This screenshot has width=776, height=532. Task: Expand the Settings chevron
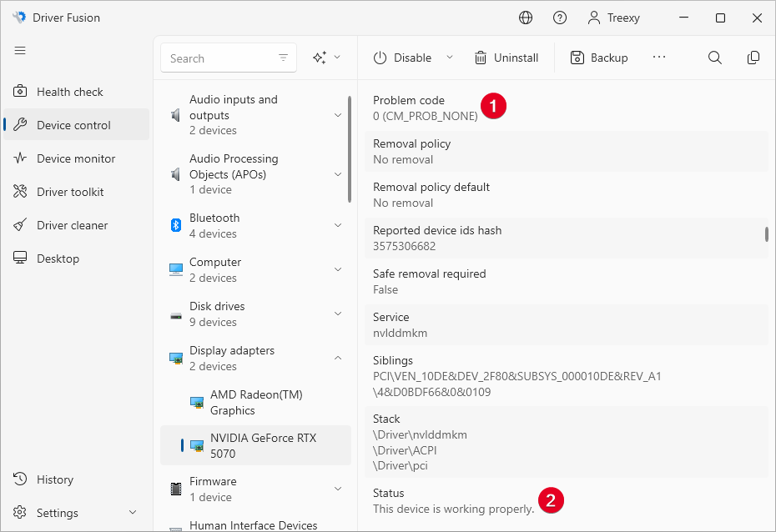pos(133,513)
